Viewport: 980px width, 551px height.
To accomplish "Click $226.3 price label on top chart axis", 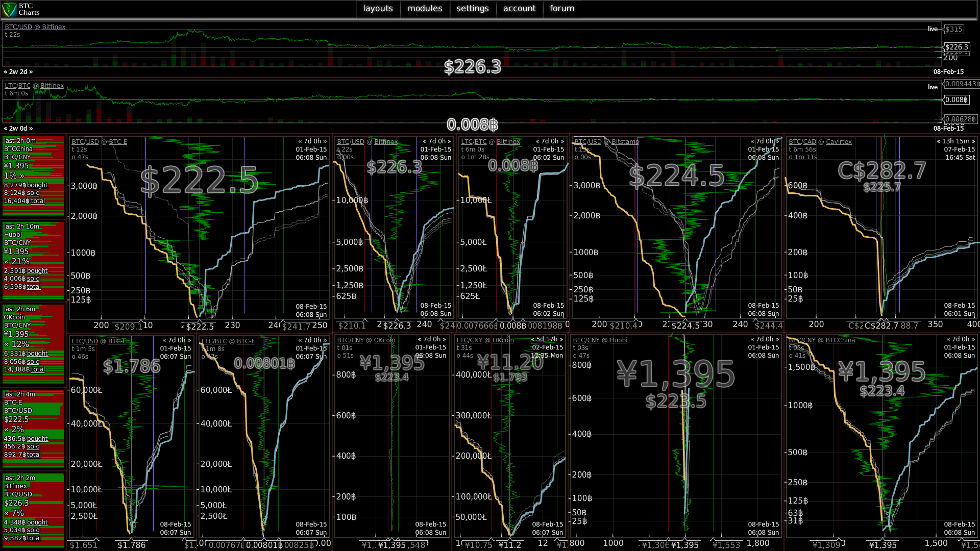I will (x=957, y=47).
